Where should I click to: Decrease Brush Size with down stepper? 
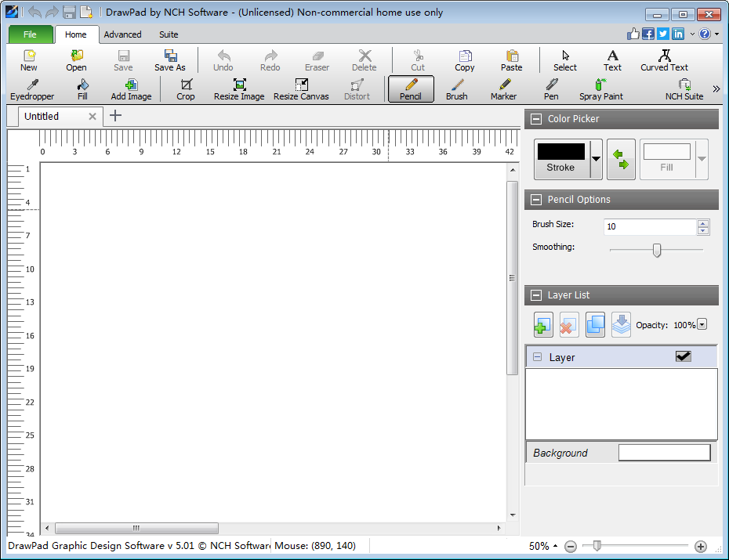click(x=703, y=231)
